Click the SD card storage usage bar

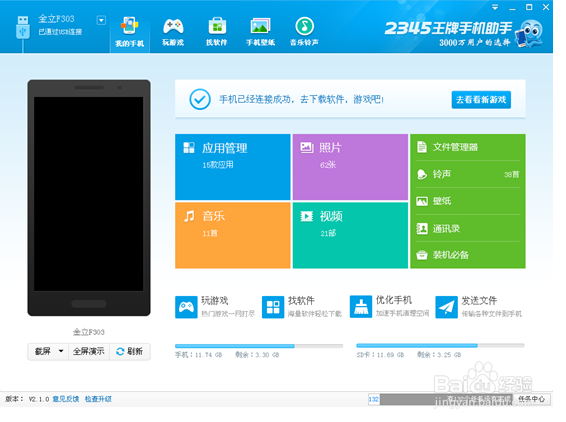440,345
